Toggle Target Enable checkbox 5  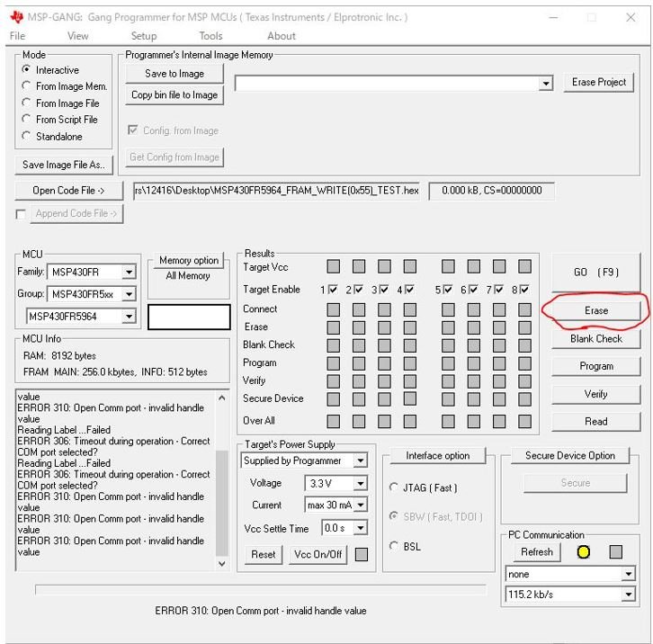click(448, 289)
